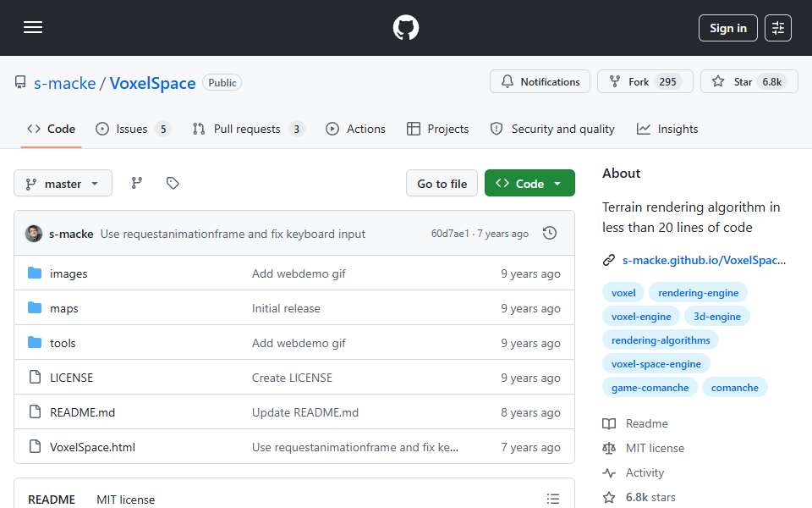Click the '8 years ago' README.md timestamp
Image resolution: width=812 pixels, height=508 pixels.
point(530,412)
